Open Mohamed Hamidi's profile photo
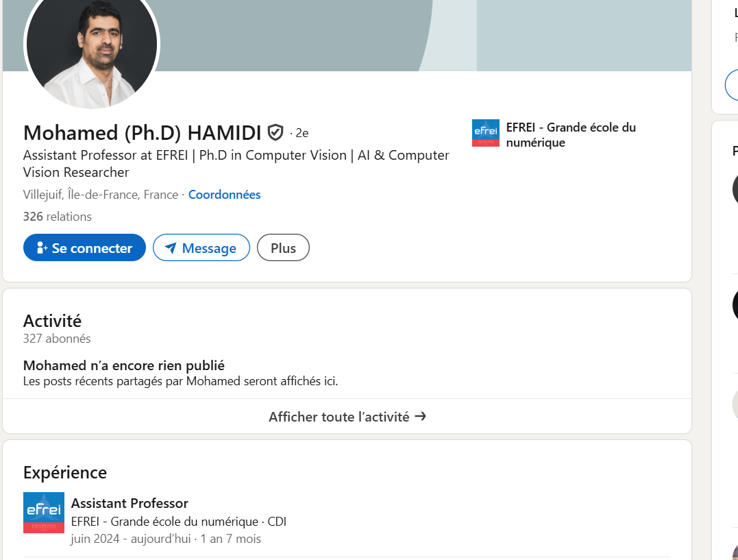 click(92, 47)
